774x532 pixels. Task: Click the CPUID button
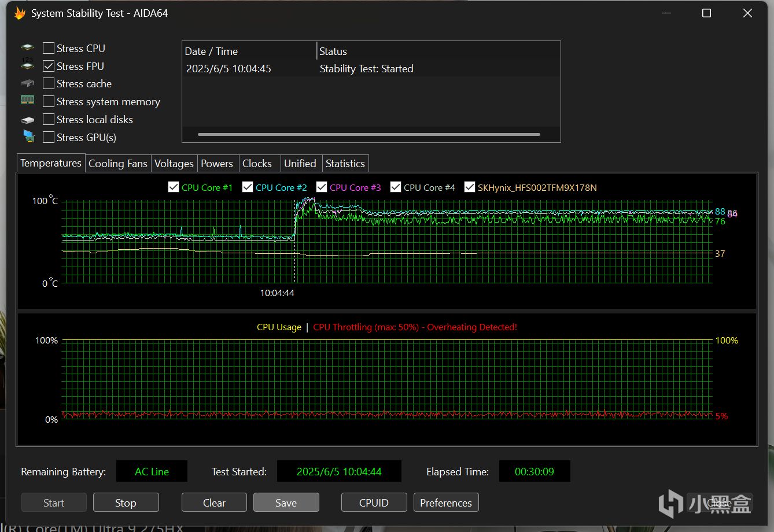point(374,503)
